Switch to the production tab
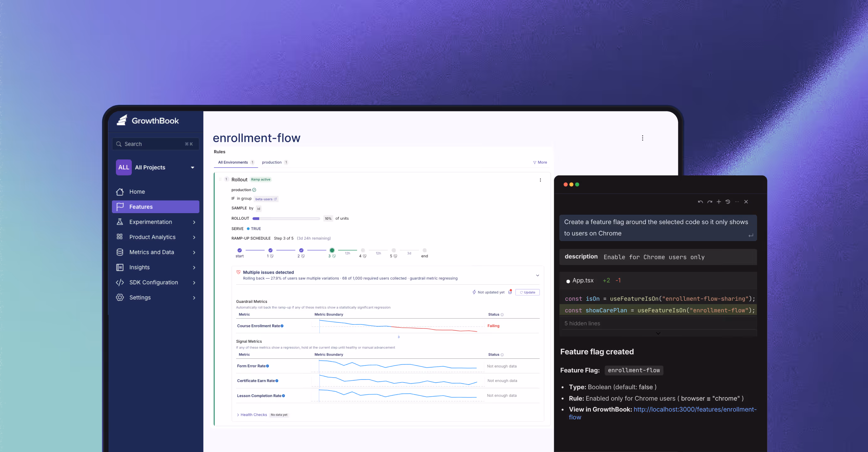This screenshot has width=868, height=452. [275, 162]
